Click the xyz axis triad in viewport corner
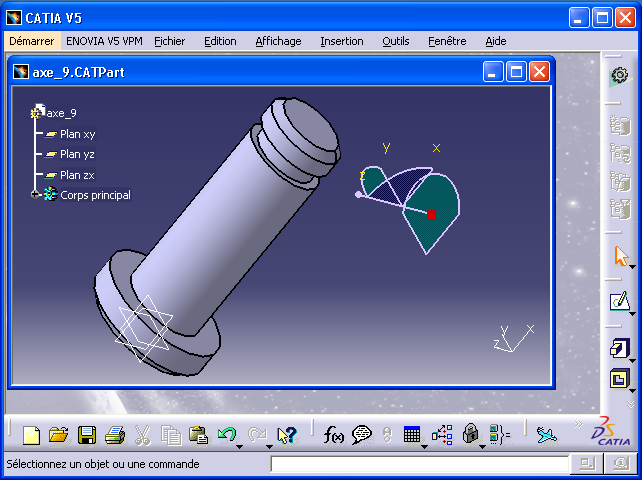The height and width of the screenshot is (480, 642). 514,339
